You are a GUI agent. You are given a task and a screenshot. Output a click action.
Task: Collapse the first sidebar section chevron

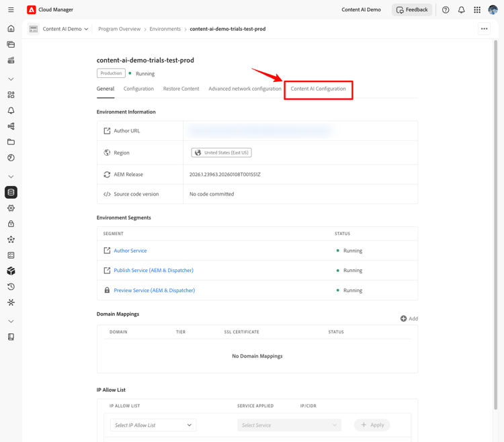(x=11, y=79)
